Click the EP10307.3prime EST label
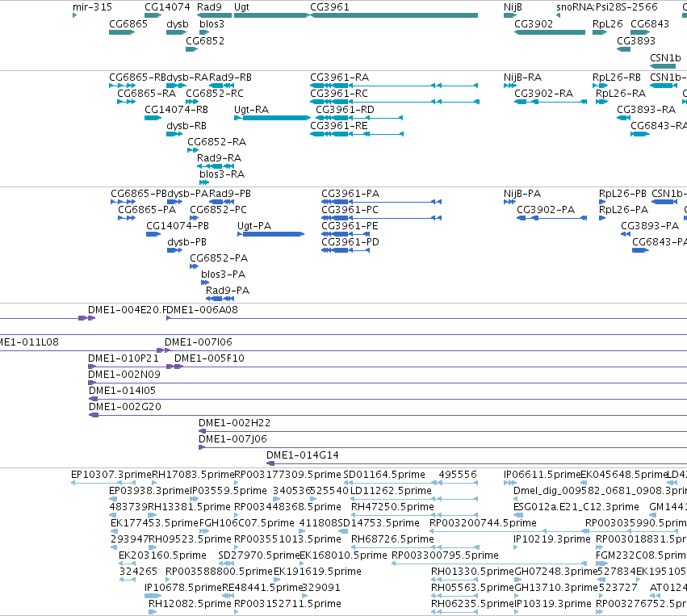This screenshot has width=687, height=616. click(111, 475)
